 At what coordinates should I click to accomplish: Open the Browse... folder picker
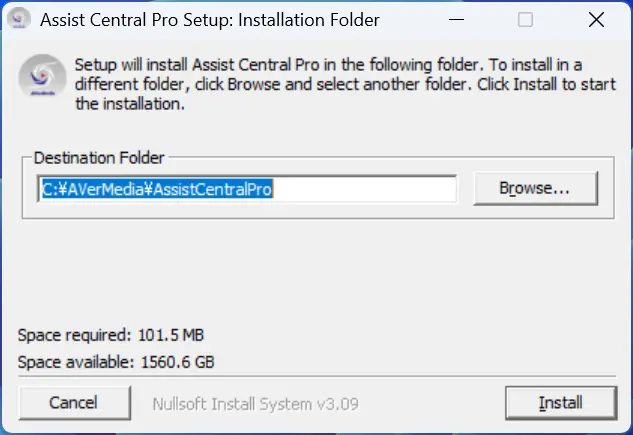[x=535, y=188]
